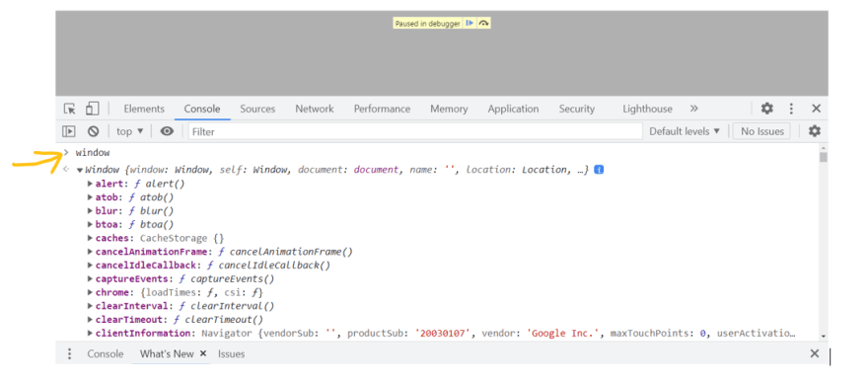Viewport: 868px width, 384px height.
Task: Expand the blur property
Action: coord(90,210)
